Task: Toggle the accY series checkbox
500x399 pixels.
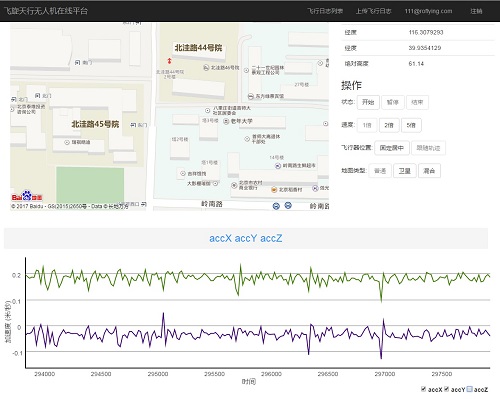Action: (447, 389)
